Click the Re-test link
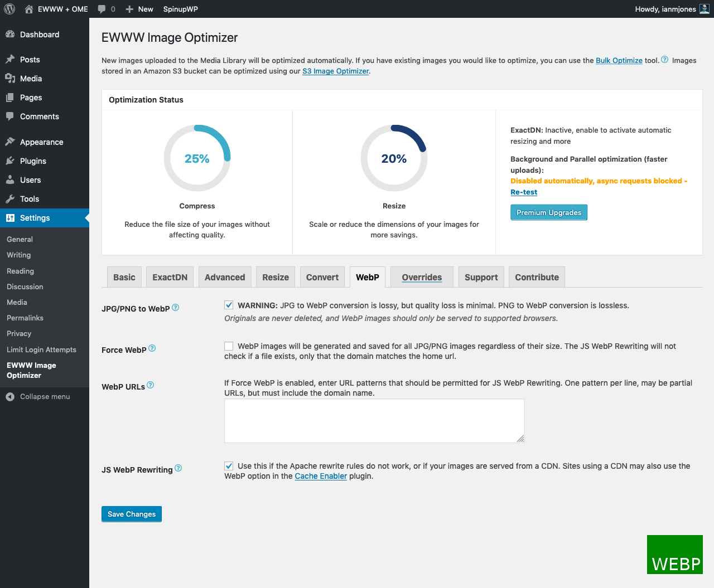 click(x=524, y=192)
